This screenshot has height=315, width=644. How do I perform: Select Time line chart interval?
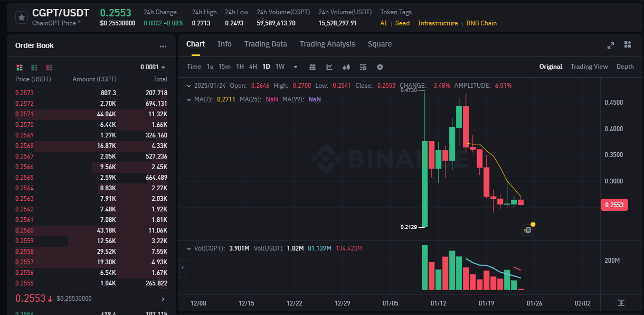194,67
